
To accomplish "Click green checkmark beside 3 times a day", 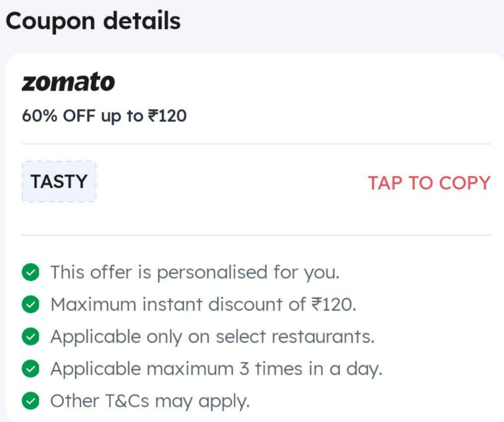I will 30,369.
